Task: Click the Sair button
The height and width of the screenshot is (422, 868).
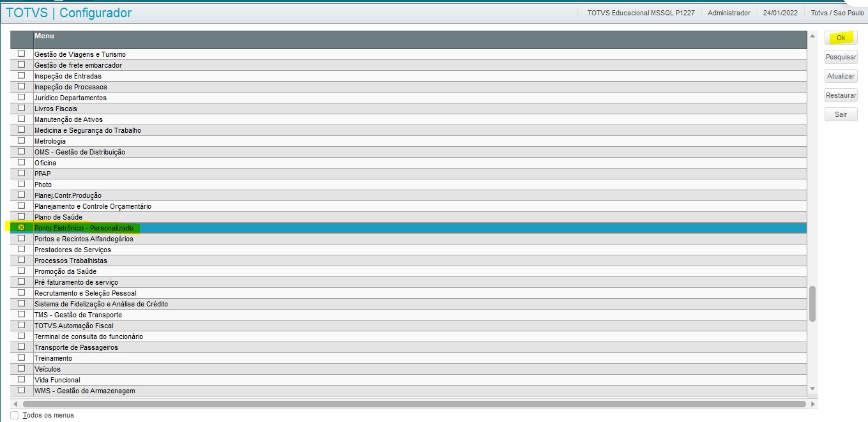Action: point(841,114)
